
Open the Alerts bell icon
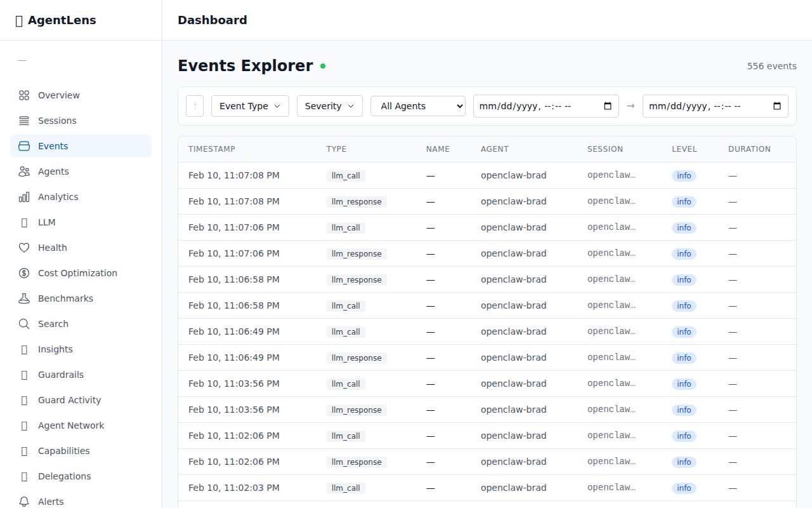click(x=24, y=501)
